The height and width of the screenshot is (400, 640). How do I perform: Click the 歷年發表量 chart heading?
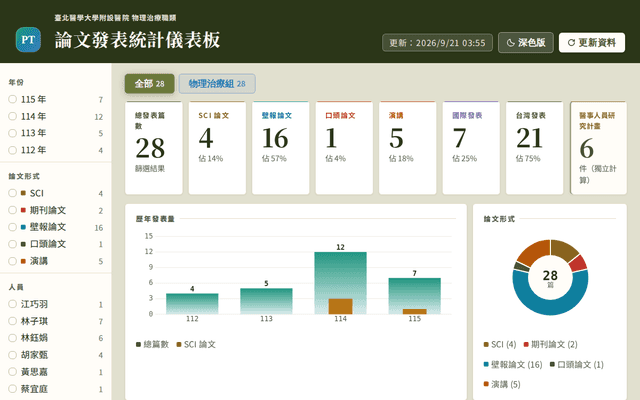coord(155,219)
